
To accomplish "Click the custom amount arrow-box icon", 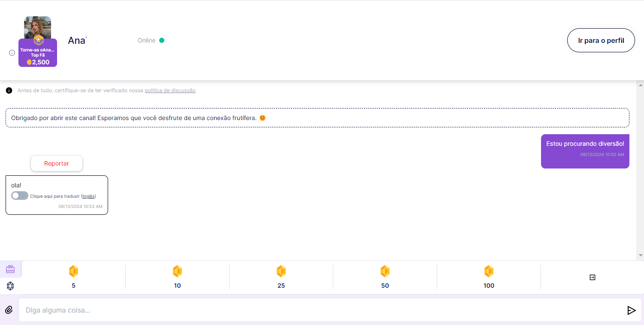I will (x=593, y=277).
